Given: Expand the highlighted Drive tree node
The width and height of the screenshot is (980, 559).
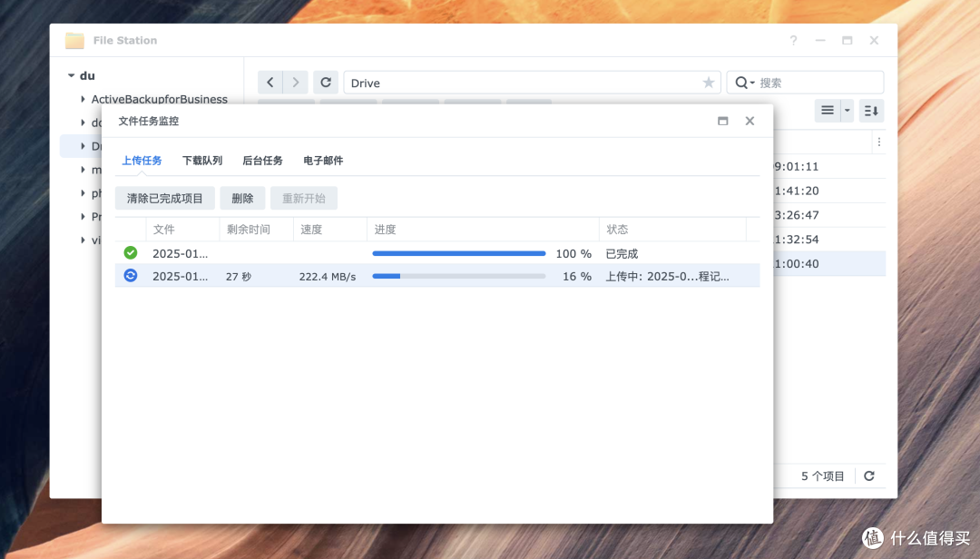Looking at the screenshot, I should tap(83, 146).
